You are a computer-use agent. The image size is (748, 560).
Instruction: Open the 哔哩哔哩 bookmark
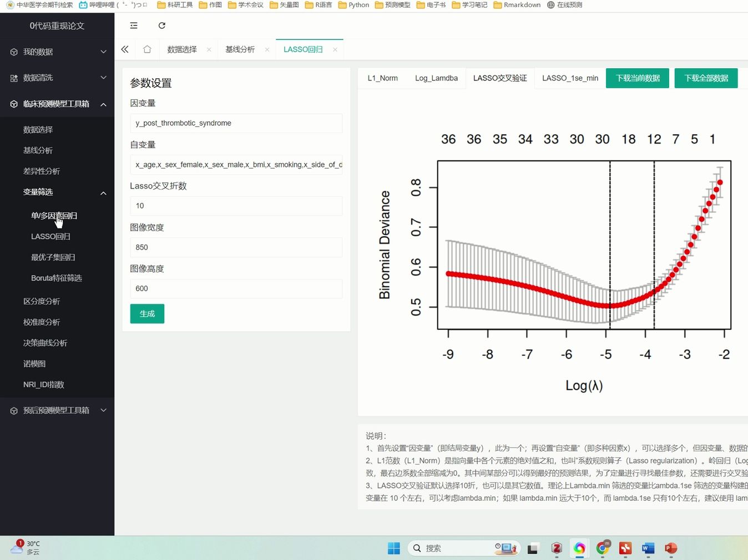[113, 5]
